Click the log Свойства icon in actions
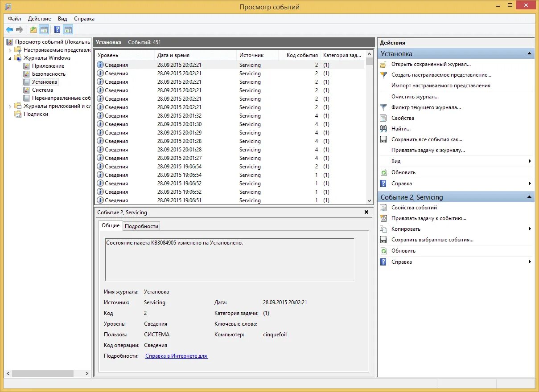 pyautogui.click(x=383, y=118)
